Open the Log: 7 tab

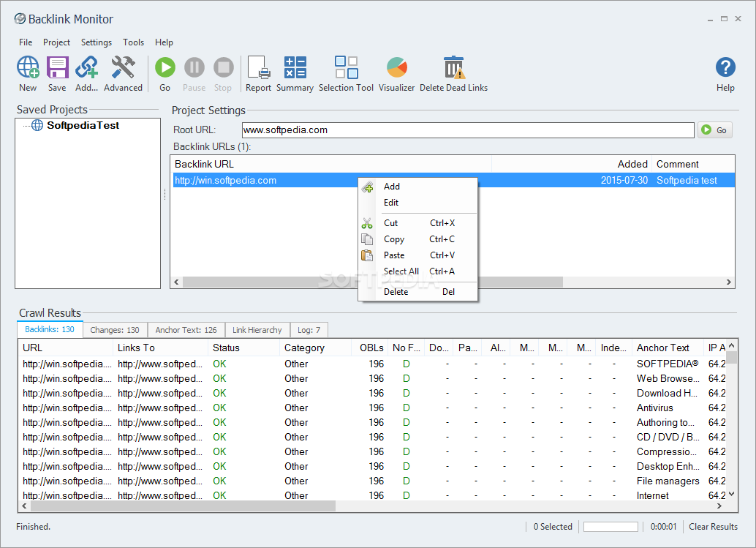tap(309, 330)
